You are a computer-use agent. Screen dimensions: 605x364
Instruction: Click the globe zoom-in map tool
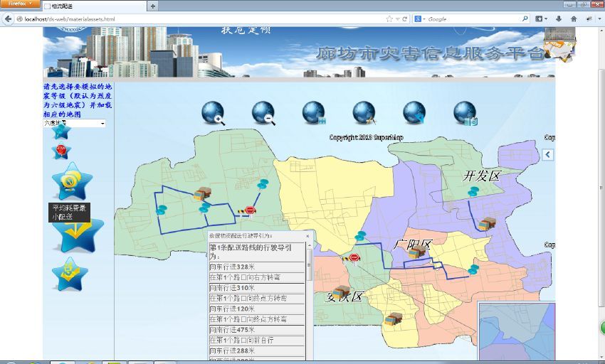tap(213, 112)
